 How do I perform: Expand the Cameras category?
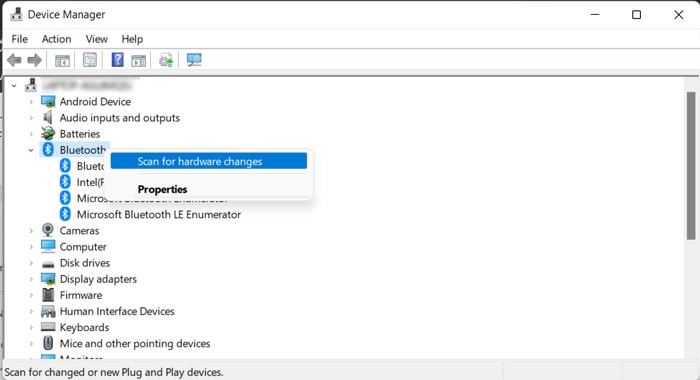pos(31,230)
